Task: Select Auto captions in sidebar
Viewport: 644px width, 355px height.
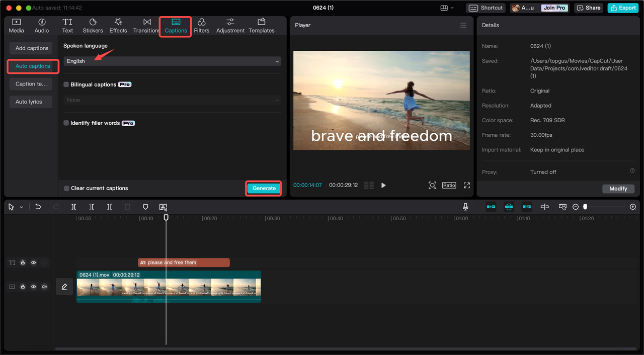Action: pyautogui.click(x=33, y=66)
